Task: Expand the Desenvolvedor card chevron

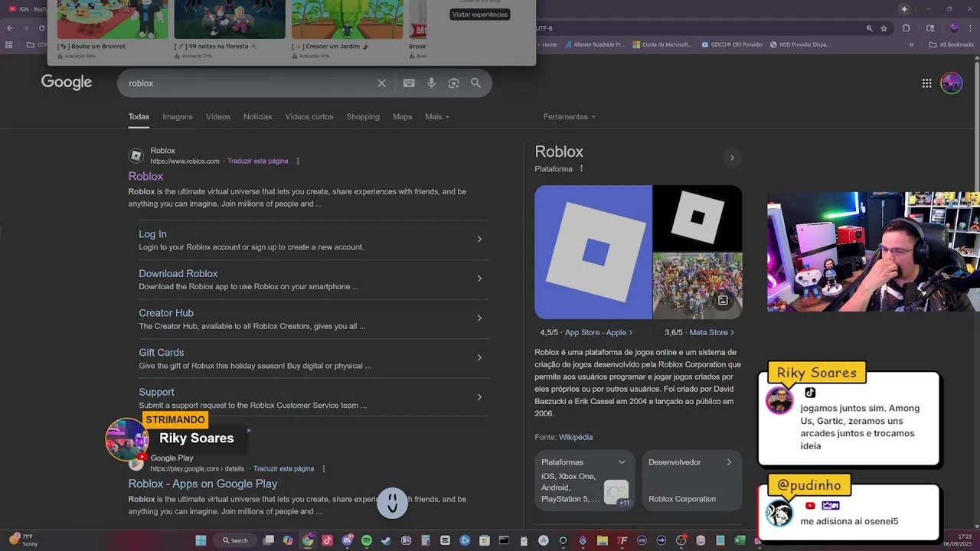Action: pos(729,462)
